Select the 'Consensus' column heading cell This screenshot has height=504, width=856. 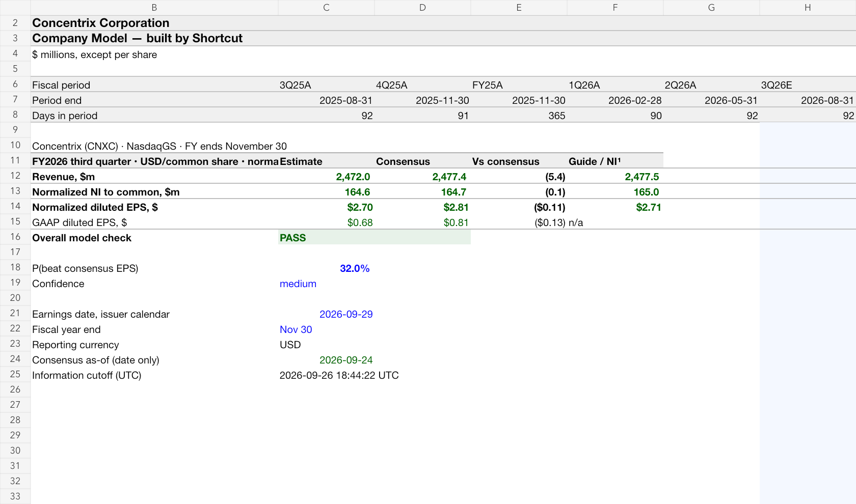(x=422, y=161)
